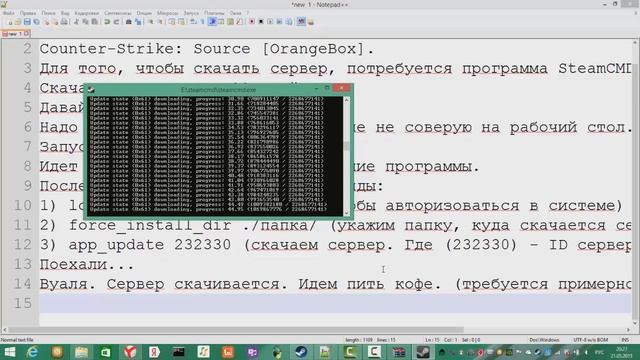Click the steamcmd console title bar icon
This screenshot has height=360, width=640.
pos(91,90)
